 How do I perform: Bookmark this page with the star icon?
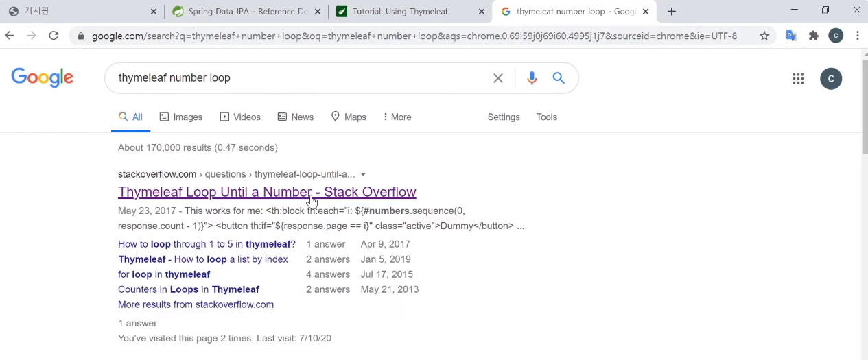click(x=764, y=36)
